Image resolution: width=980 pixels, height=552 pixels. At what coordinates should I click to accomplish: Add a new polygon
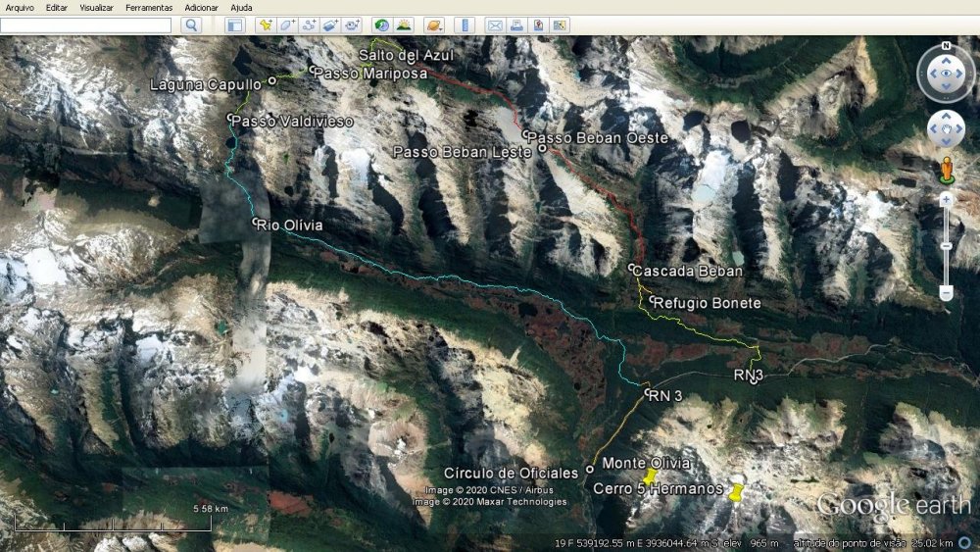click(x=287, y=25)
